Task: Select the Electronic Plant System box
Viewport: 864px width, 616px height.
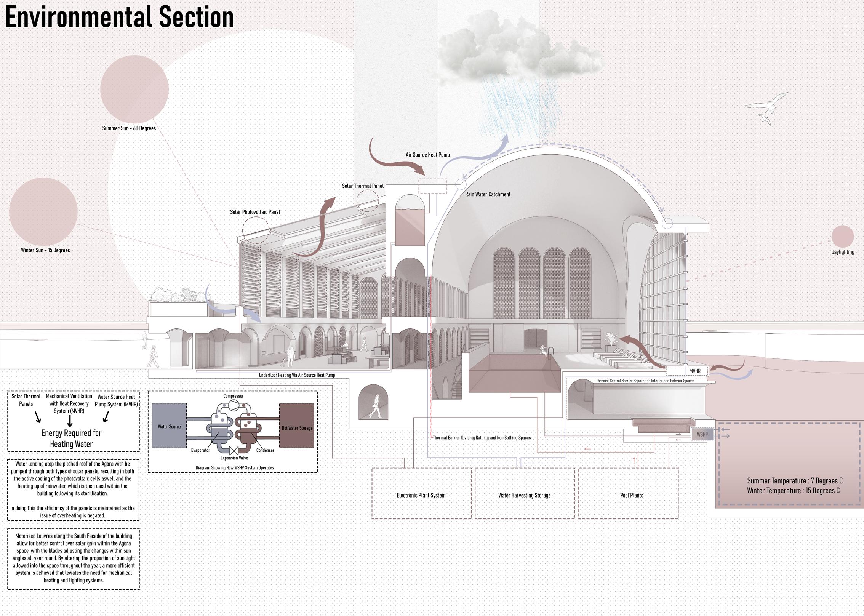Action: (421, 494)
